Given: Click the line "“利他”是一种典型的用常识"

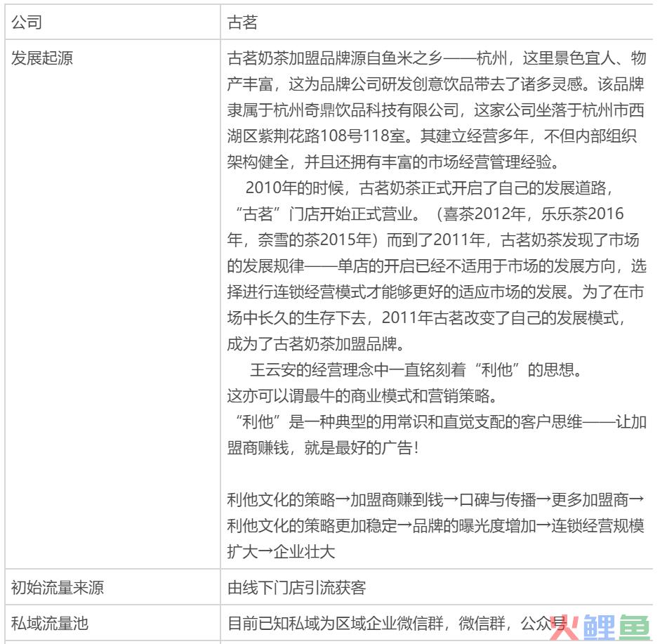Looking at the screenshot, I should point(440,421).
